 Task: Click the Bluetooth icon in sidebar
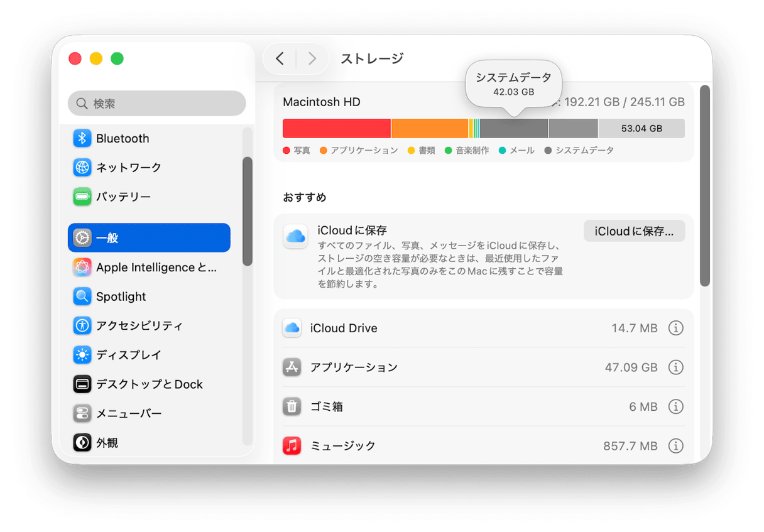[x=82, y=138]
